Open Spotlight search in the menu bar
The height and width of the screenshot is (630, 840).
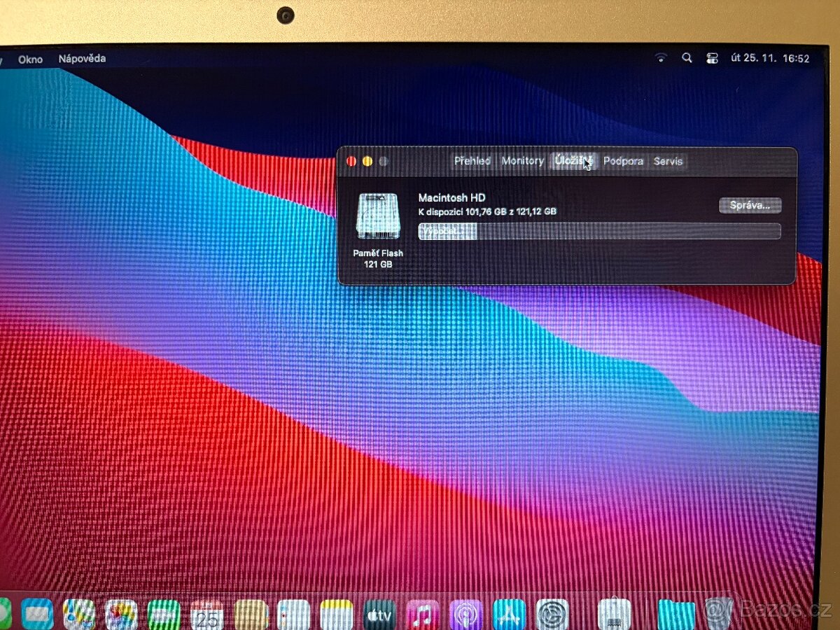pyautogui.click(x=687, y=57)
